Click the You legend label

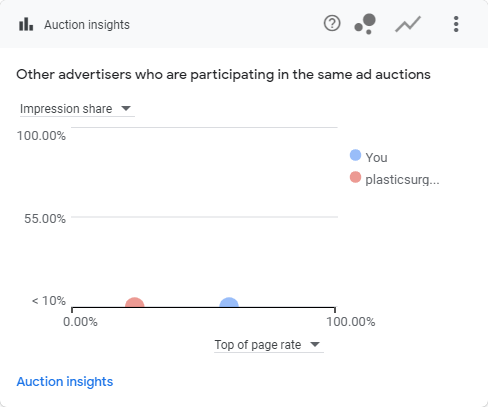tap(376, 157)
